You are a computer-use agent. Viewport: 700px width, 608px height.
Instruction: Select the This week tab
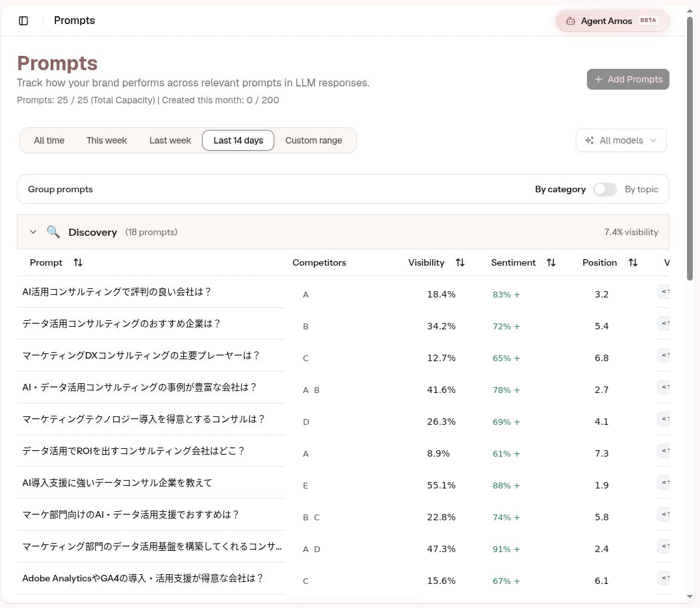click(107, 140)
